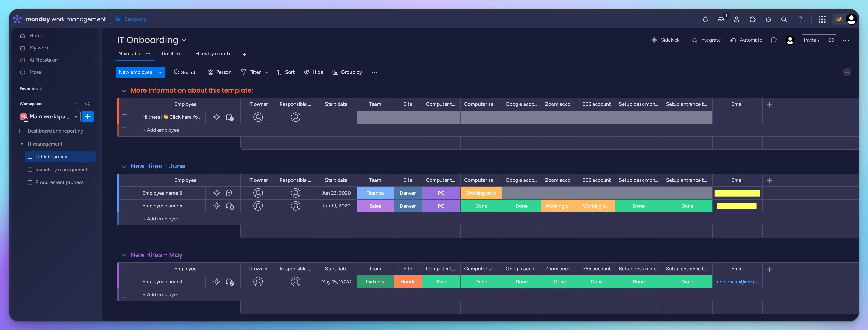Switch to the Timeline tab

pyautogui.click(x=170, y=53)
